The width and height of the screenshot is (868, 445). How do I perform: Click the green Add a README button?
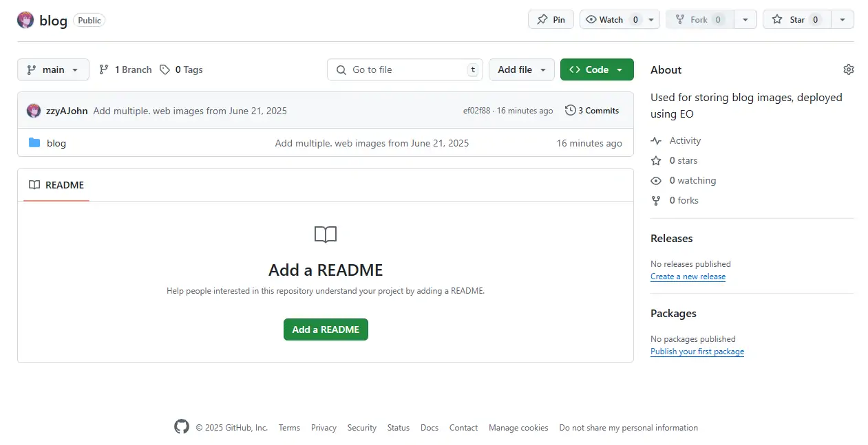coord(326,329)
